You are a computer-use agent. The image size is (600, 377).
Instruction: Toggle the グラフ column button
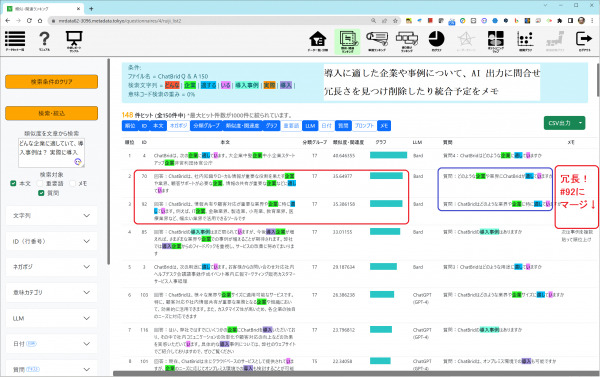coord(271,126)
